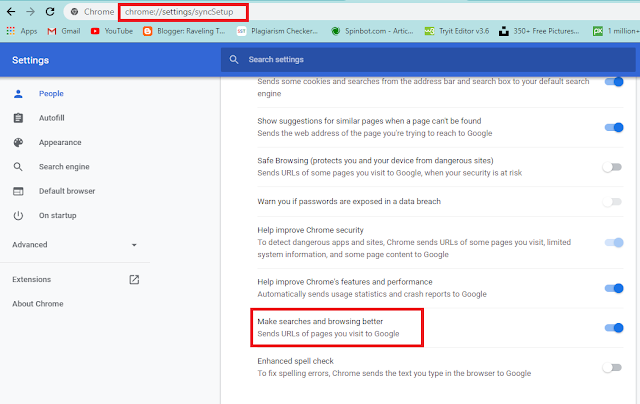Open the Spinbot.com bookmark
Viewport: 640px width, 404px height.
(x=372, y=31)
